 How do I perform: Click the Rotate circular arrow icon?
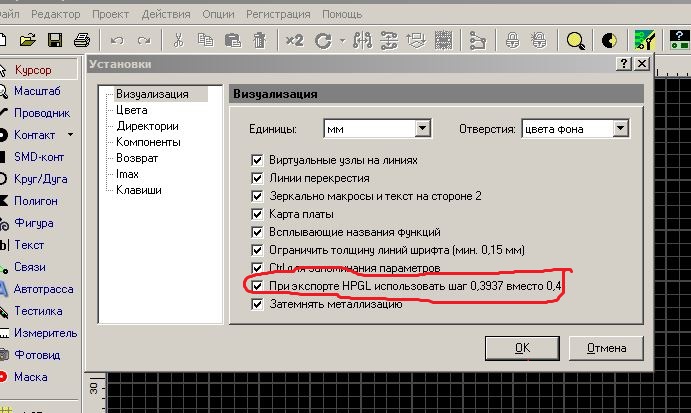323,41
